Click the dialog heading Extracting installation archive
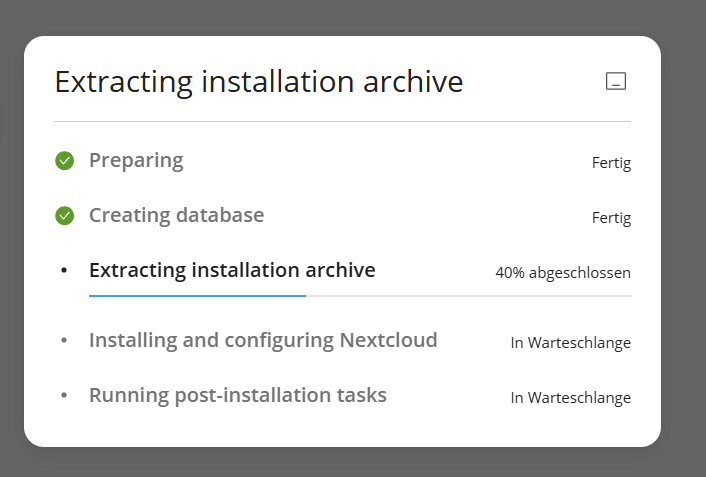The width and height of the screenshot is (706, 477). (259, 82)
